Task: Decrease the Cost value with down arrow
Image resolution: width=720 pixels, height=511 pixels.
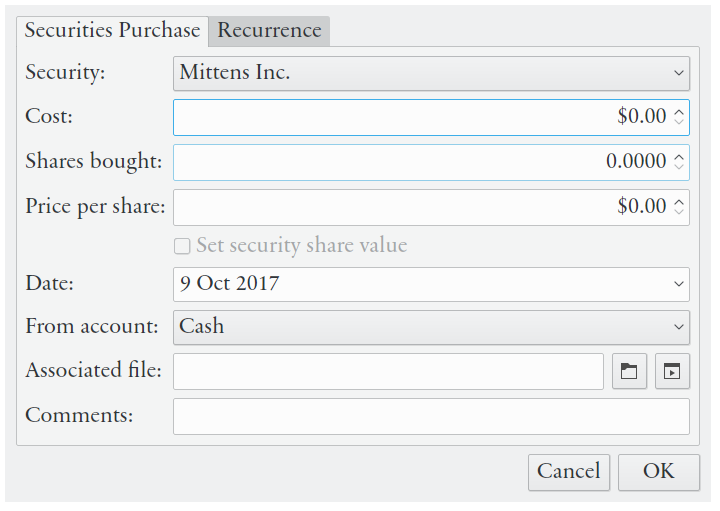Action: tap(679, 122)
